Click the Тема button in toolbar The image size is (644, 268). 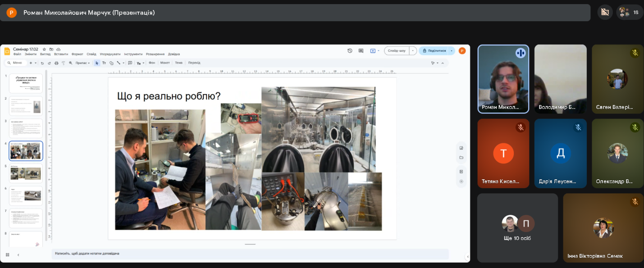pyautogui.click(x=178, y=63)
